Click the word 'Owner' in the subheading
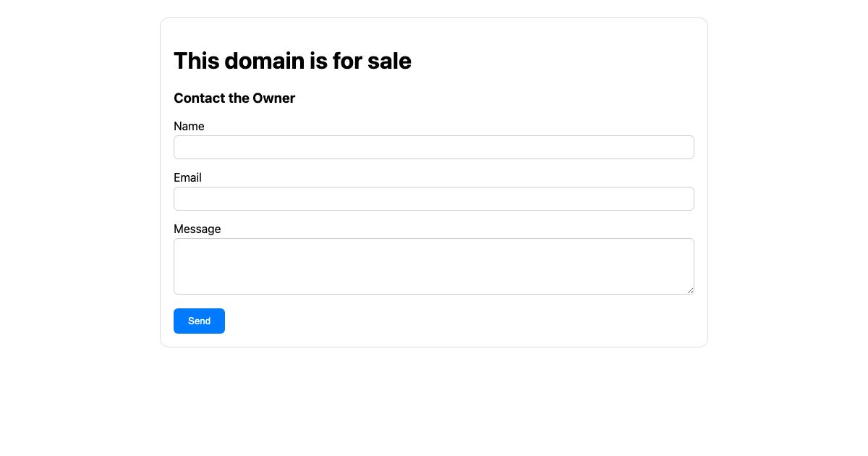868x456 pixels. click(x=274, y=98)
